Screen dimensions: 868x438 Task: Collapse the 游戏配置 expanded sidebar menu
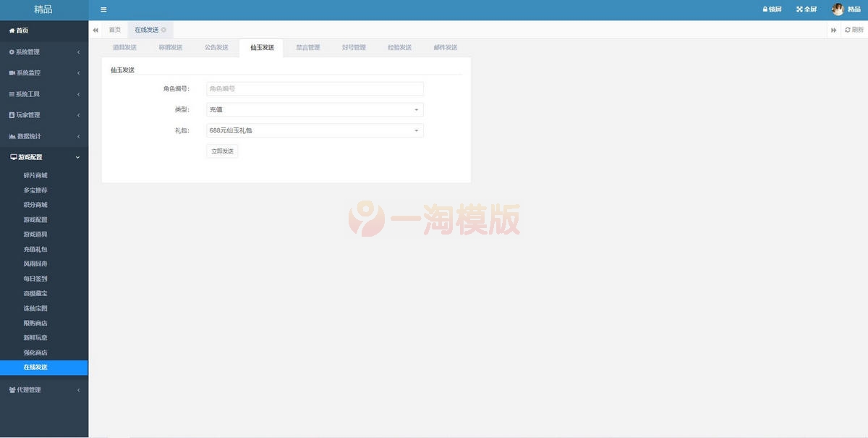pos(27,156)
